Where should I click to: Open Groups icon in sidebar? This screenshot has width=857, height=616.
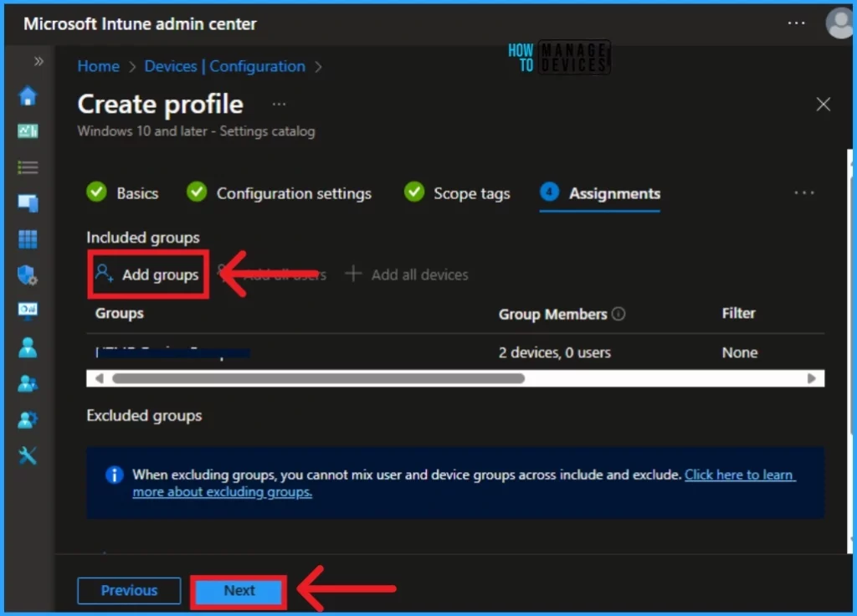click(x=28, y=383)
